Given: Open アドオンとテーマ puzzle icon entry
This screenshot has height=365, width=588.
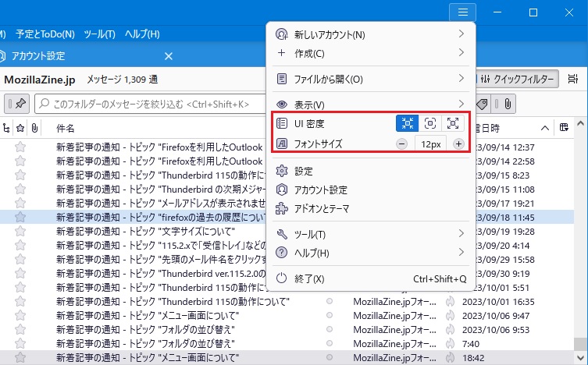Looking at the screenshot, I should (322, 208).
